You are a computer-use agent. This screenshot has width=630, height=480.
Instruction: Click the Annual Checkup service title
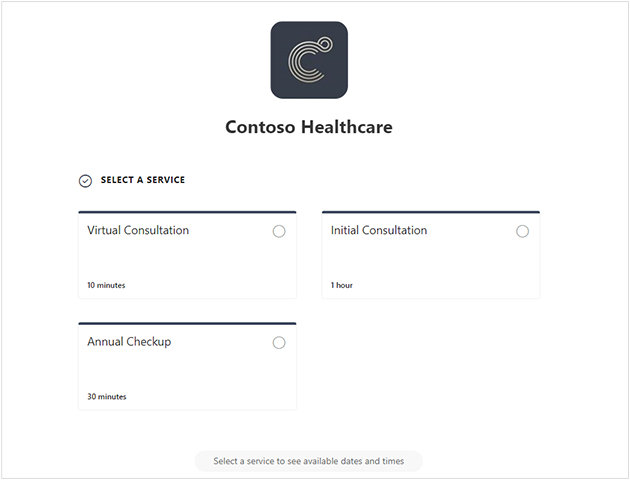tap(129, 342)
